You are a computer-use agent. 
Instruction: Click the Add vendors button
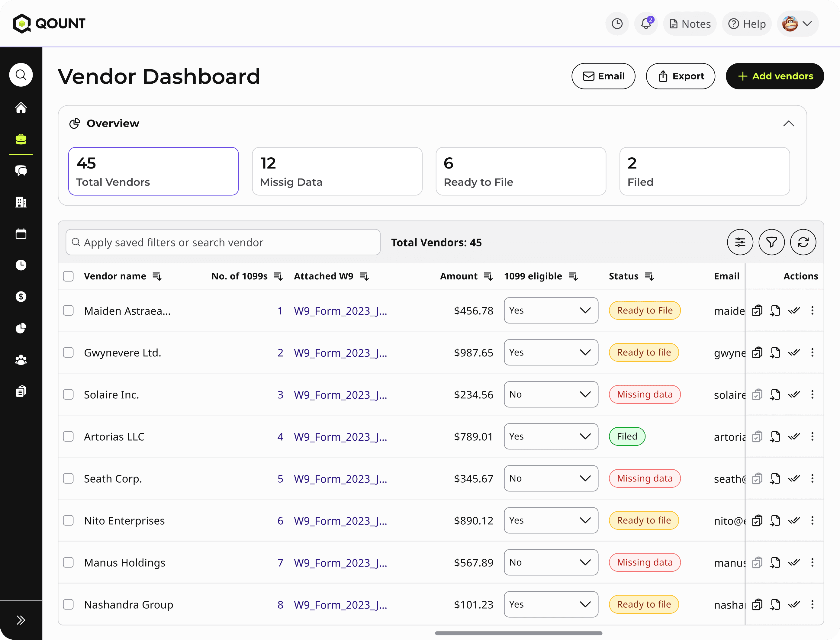[774, 76]
